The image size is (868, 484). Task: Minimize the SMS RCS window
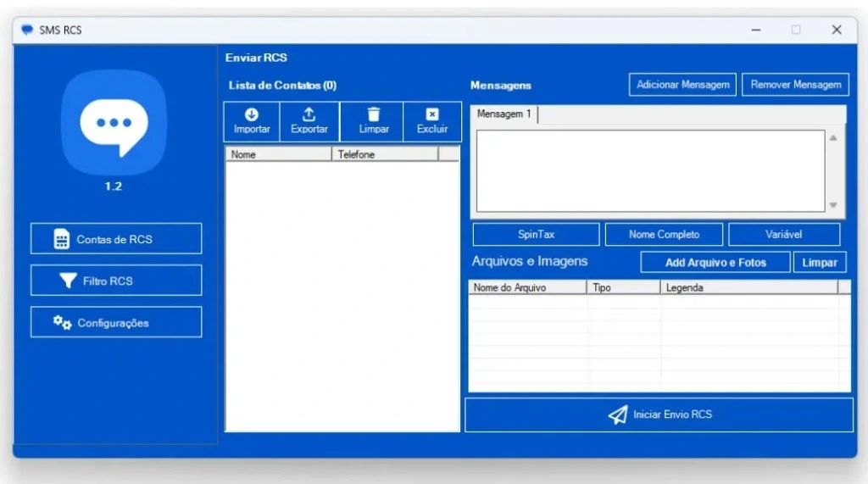click(x=755, y=30)
